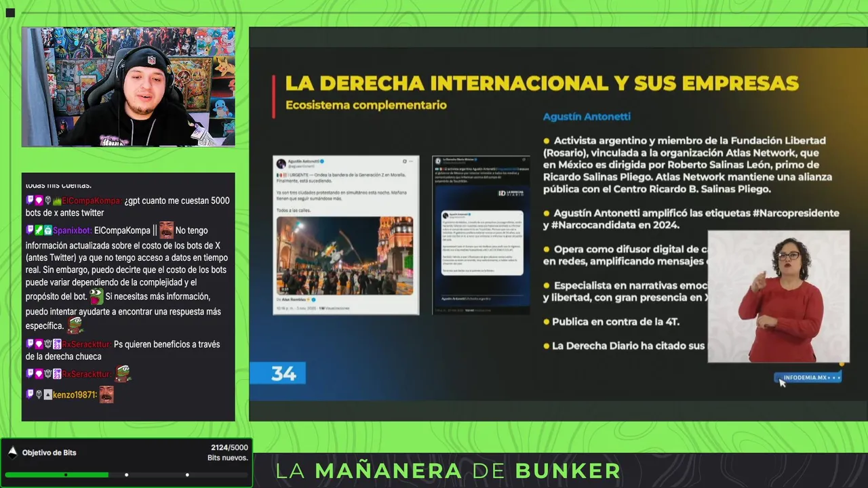Click 'Bits nuevos.' label in goal widget

point(228,458)
